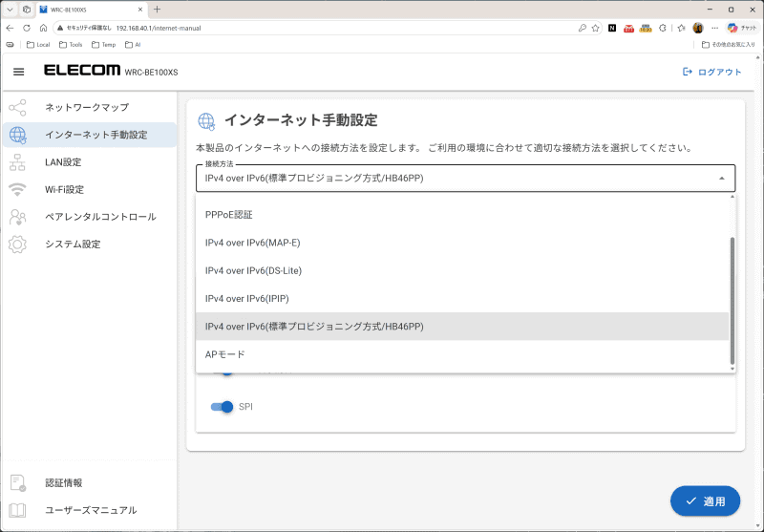Open その他のお気に入り folder

729,44
